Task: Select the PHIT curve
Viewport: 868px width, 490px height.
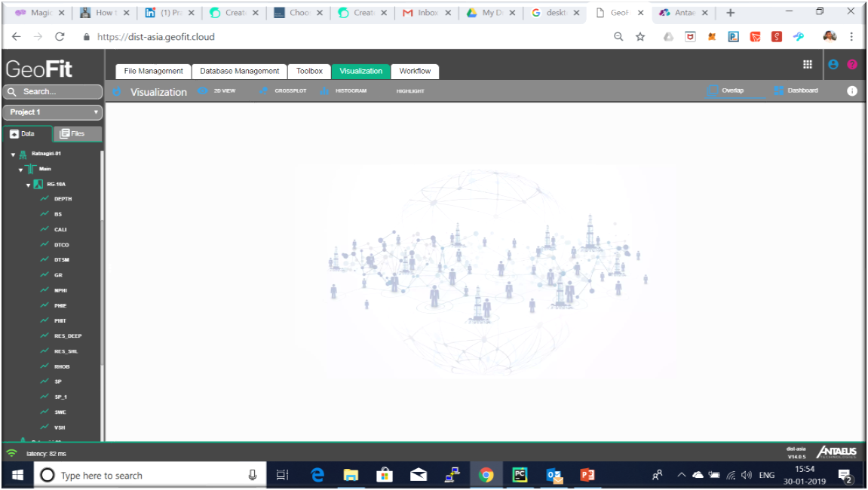Action: click(60, 320)
